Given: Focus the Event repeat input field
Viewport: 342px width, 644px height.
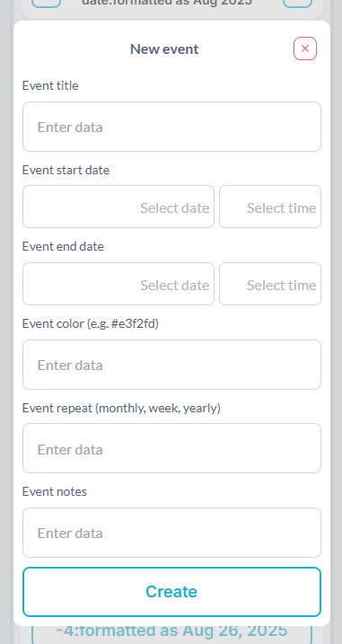Looking at the screenshot, I should pos(171,448).
